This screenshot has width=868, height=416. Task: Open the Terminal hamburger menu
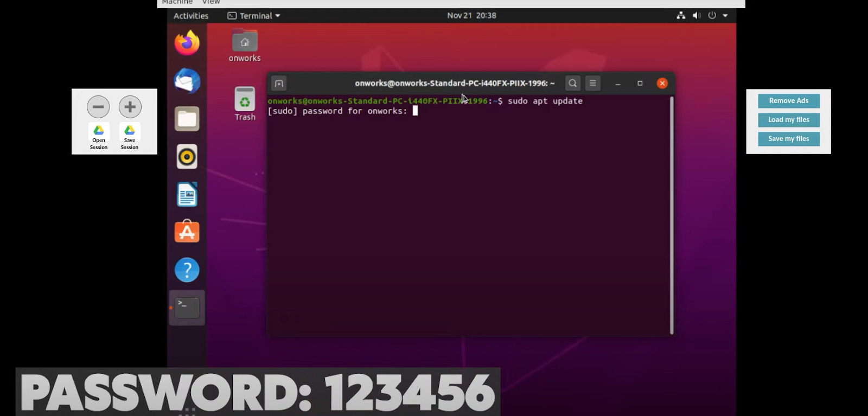pyautogui.click(x=593, y=83)
